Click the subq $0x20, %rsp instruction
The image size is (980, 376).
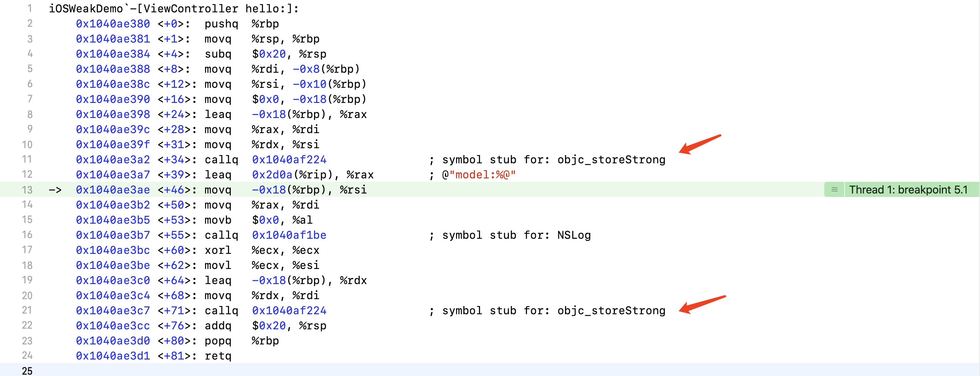tap(265, 54)
